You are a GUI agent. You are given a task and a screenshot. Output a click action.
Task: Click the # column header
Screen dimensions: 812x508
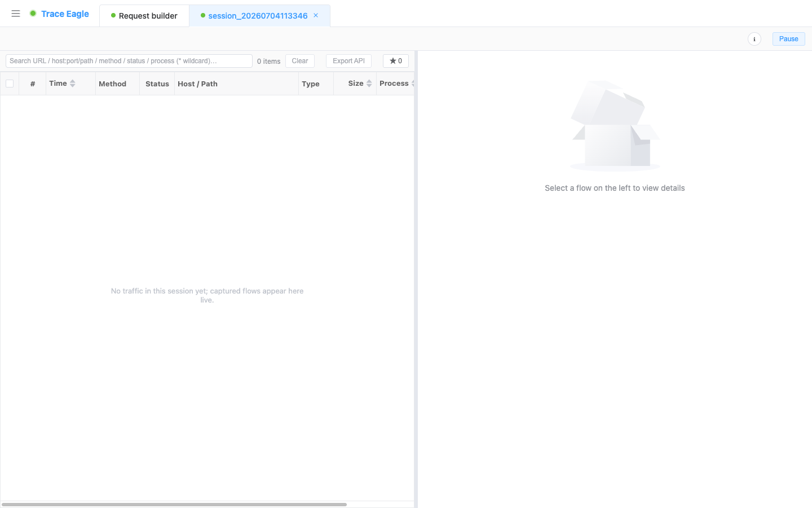pos(33,84)
